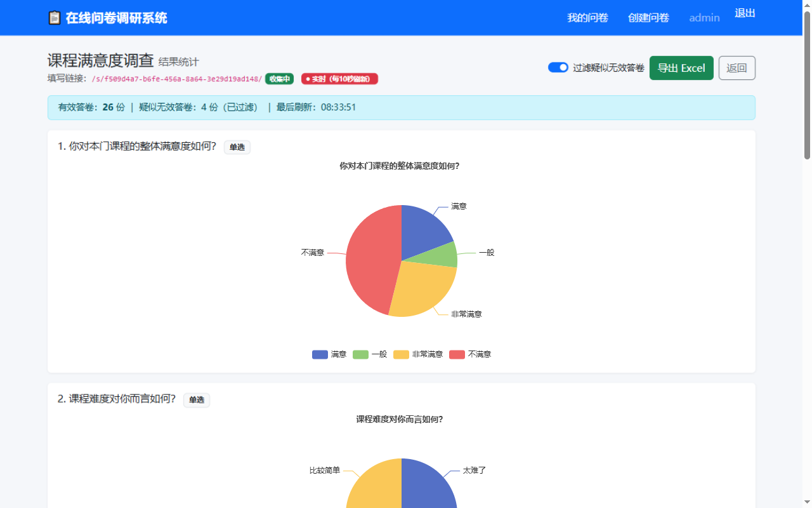Click the 太难了 label on chart 2
The width and height of the screenshot is (812, 508).
[x=475, y=471]
